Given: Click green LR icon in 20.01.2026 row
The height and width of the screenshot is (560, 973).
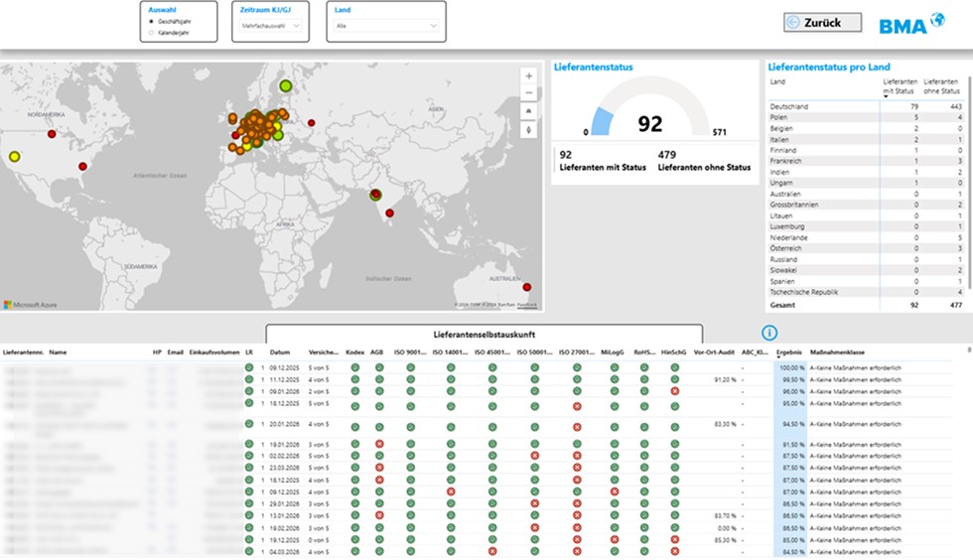Looking at the screenshot, I should pos(249,424).
